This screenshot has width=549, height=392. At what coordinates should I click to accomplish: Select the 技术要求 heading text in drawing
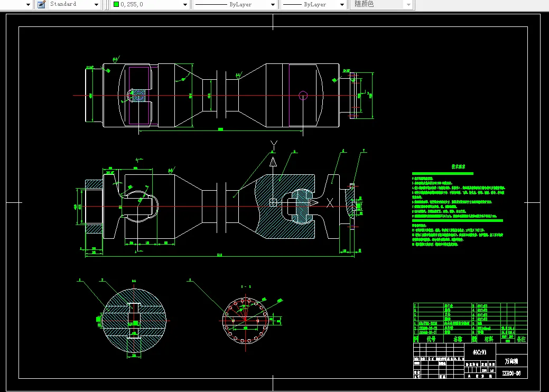point(458,167)
